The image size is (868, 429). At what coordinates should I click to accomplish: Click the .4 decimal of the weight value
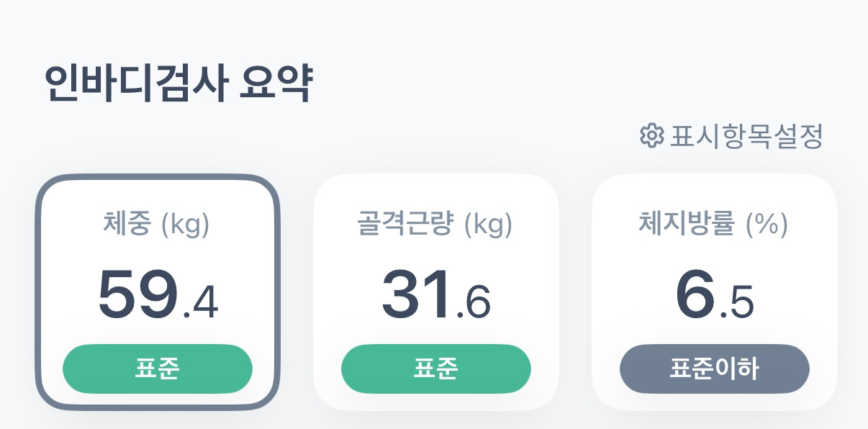pyautogui.click(x=201, y=302)
